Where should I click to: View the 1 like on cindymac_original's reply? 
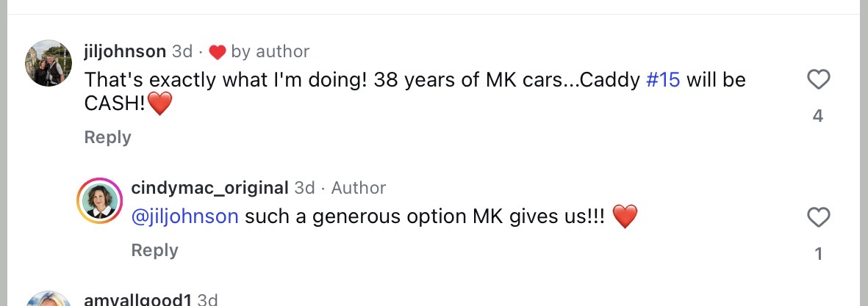(818, 254)
